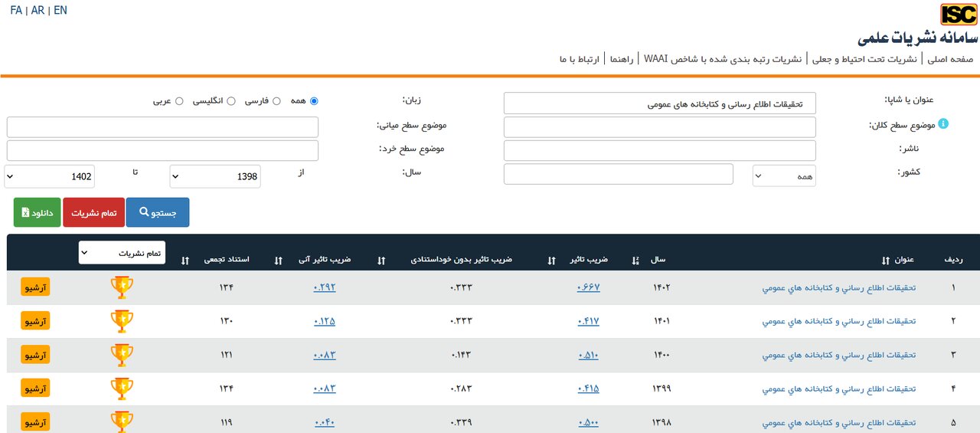Open the start year dropdown showing 1398
980x433 pixels.
(x=214, y=176)
